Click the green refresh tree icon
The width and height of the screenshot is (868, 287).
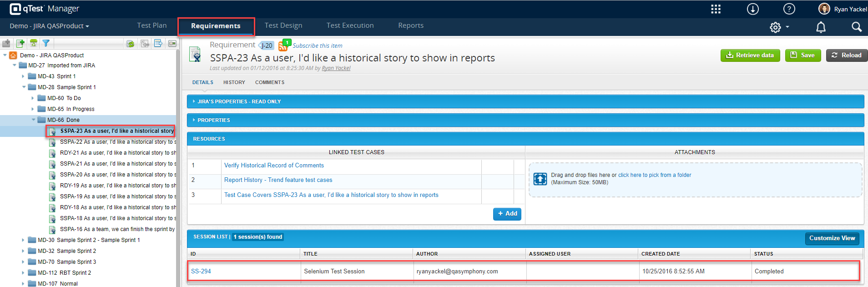click(131, 44)
